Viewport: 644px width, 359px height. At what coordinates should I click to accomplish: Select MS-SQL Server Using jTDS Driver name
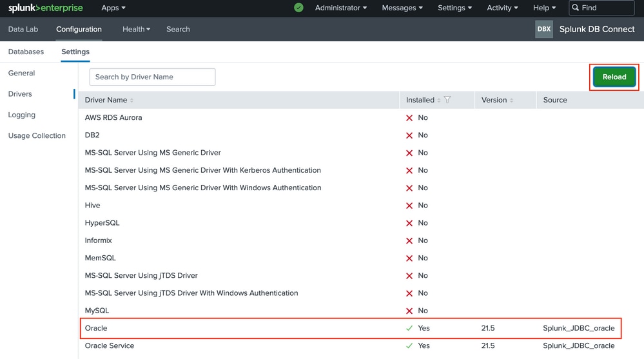point(141,276)
